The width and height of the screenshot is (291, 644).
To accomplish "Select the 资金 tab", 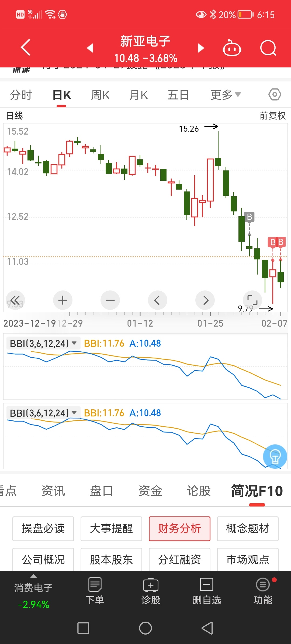I will click(150, 491).
